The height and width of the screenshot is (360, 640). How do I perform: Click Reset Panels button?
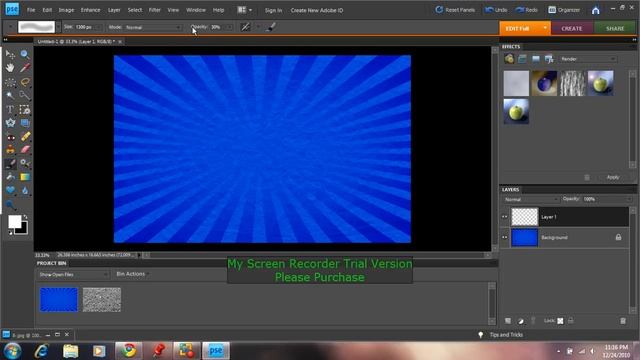[x=455, y=10]
